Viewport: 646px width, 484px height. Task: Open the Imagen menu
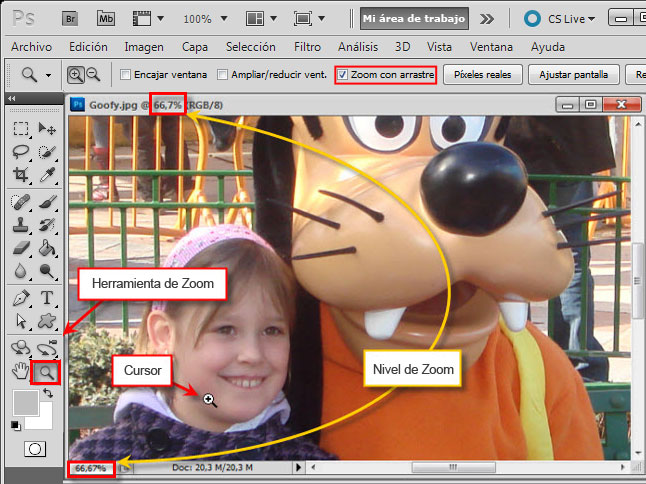pos(144,47)
